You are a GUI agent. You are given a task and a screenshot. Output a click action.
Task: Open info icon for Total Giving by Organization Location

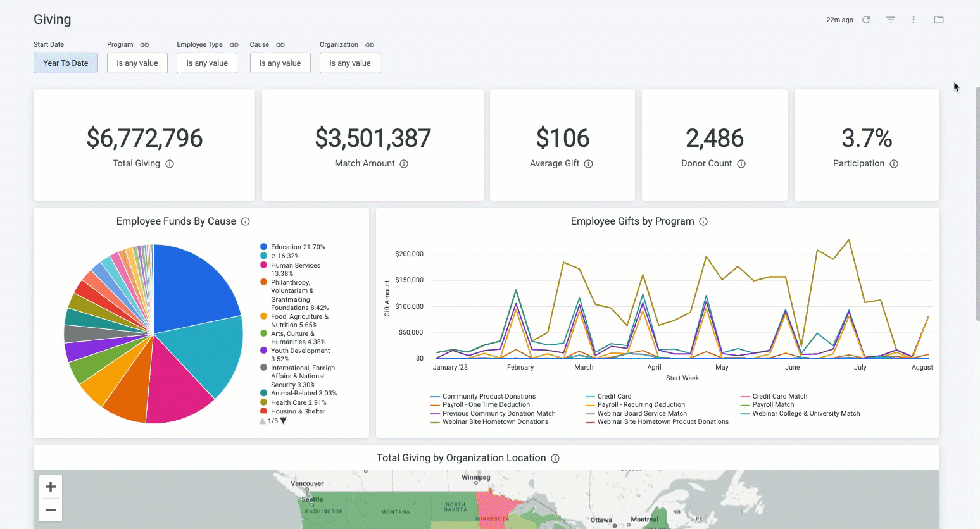click(x=555, y=458)
